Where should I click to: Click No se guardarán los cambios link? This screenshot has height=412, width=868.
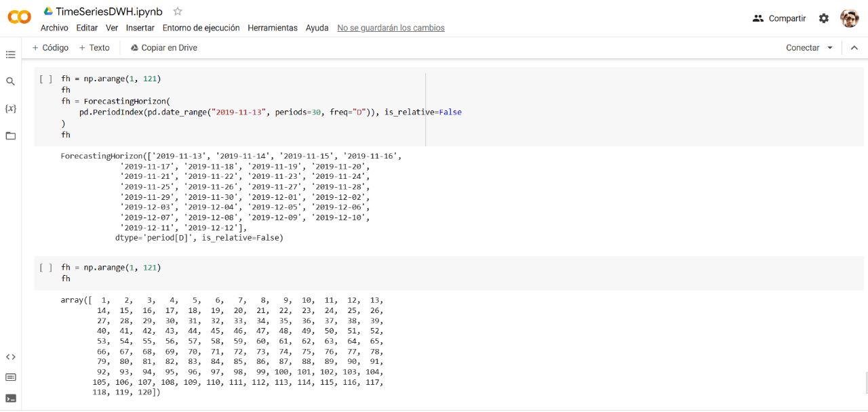(x=391, y=28)
